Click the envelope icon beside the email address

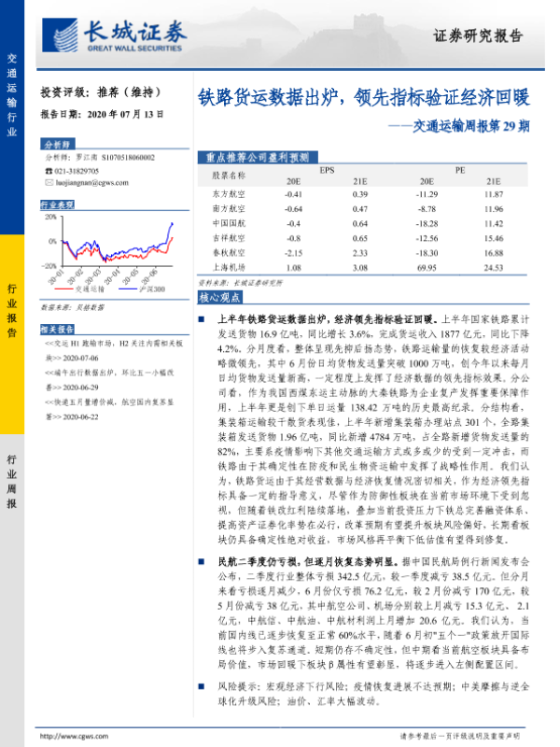pyautogui.click(x=48, y=183)
